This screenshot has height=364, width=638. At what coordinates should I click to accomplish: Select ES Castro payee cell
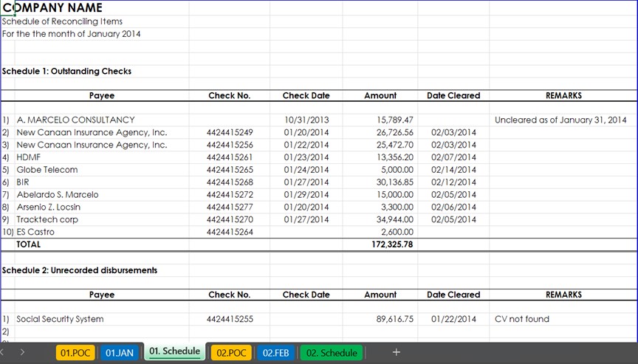click(35, 232)
